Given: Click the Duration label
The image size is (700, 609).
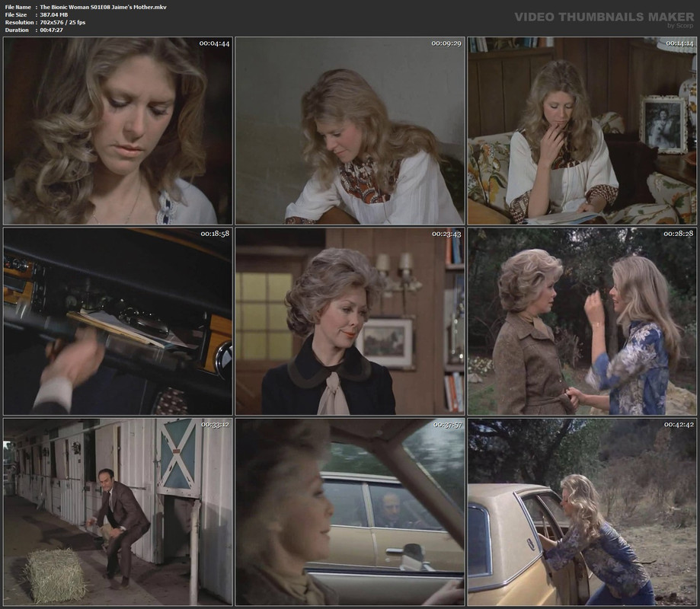Looking at the screenshot, I should point(17,30).
